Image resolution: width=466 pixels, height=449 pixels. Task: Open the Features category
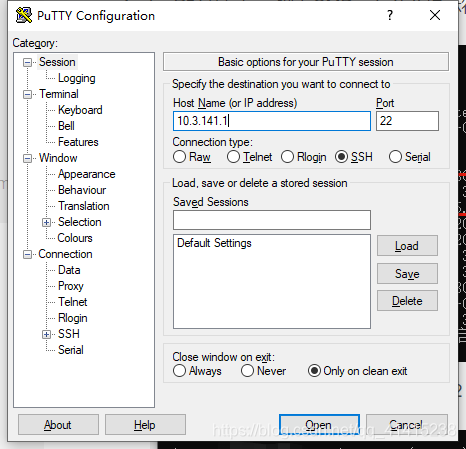click(x=78, y=142)
